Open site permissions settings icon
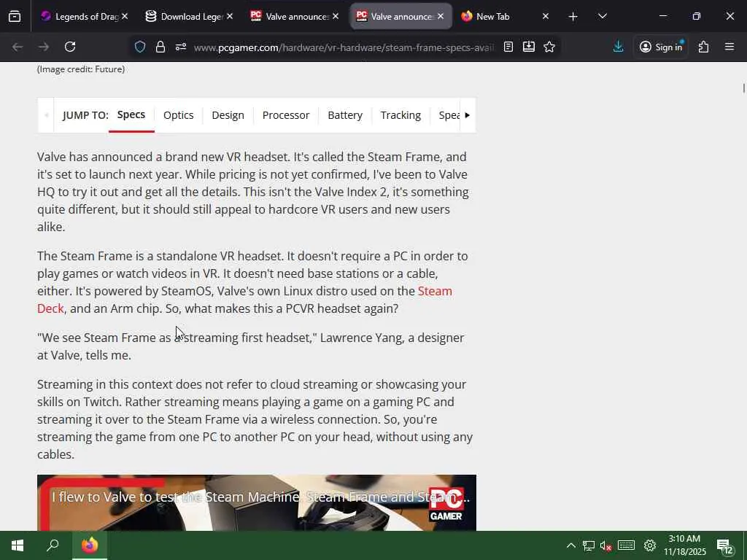This screenshot has height=560, width=747. click(181, 47)
